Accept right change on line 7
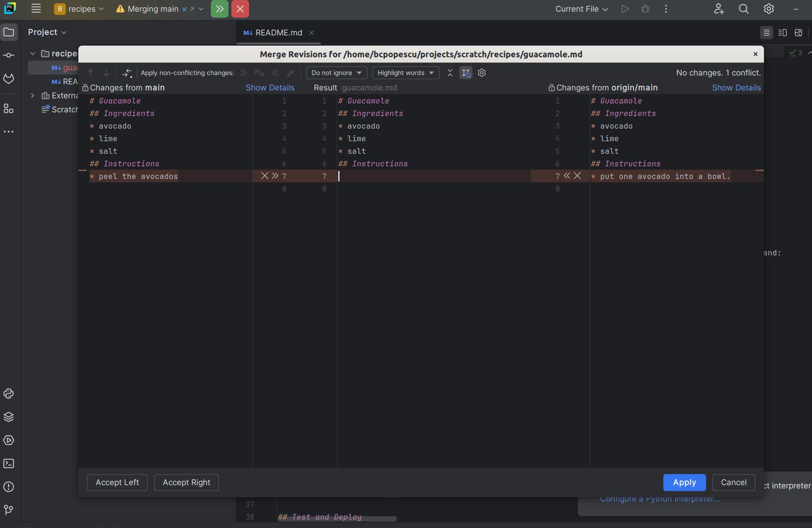Screen dimensions: 812x528 567,176
